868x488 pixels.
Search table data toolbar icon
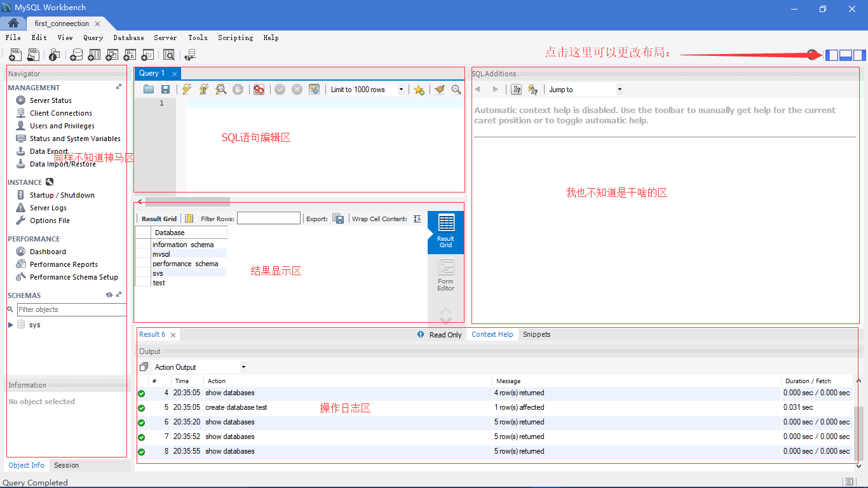[168, 55]
